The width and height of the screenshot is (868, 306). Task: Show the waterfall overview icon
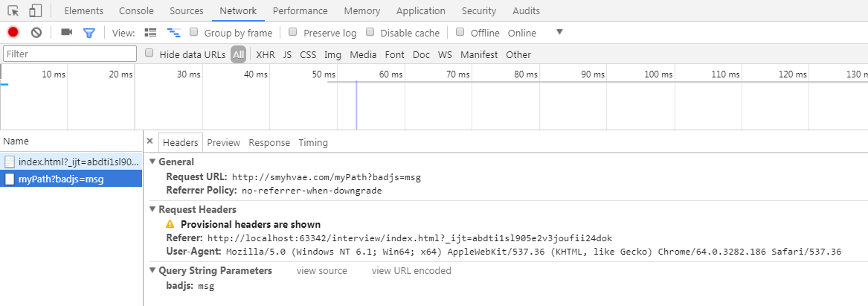[173, 33]
